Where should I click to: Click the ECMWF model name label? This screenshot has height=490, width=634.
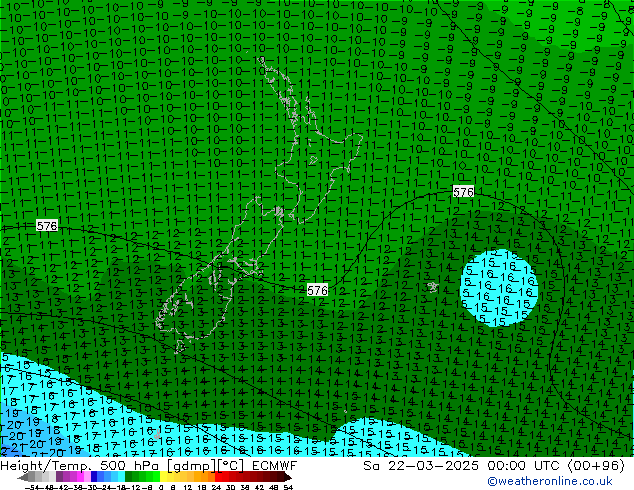(275, 466)
